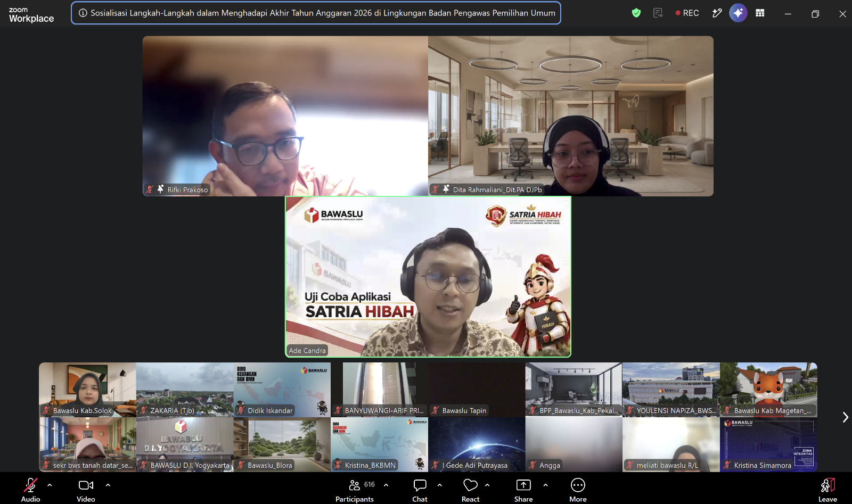Select the Kristina_BKBMN thumbnail
Image resolution: width=852 pixels, height=504 pixels.
[379, 444]
